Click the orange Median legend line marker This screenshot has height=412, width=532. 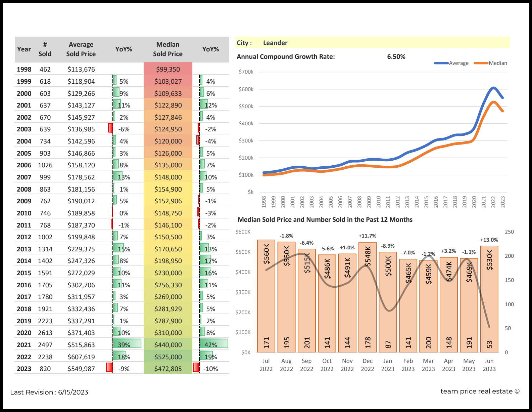pos(481,63)
